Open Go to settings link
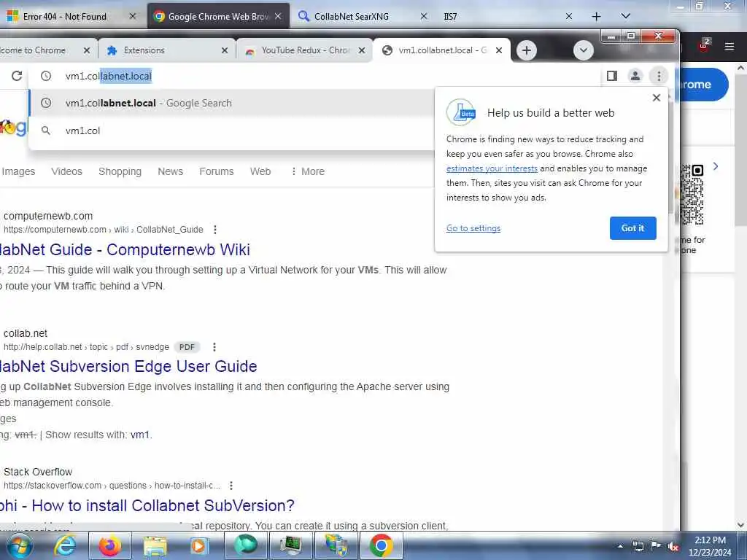Viewport: 747px width, 560px height. [473, 228]
